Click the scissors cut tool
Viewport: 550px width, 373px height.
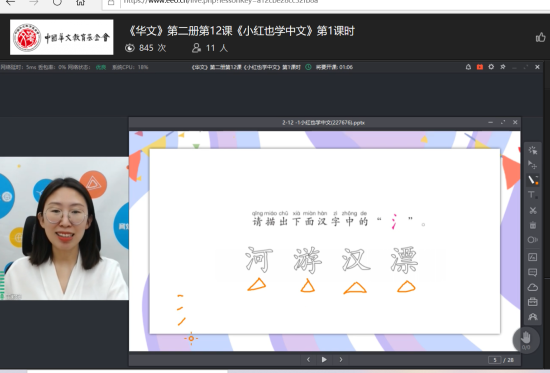(x=532, y=210)
